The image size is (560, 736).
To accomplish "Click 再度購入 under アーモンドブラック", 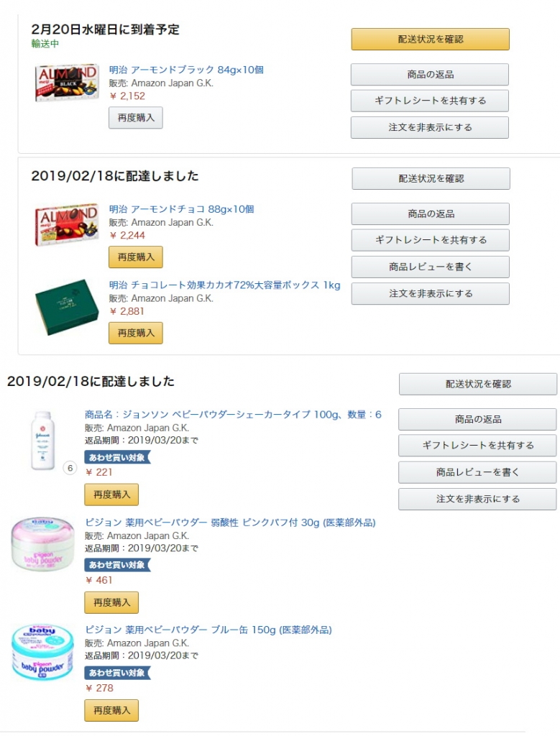I will click(x=135, y=117).
